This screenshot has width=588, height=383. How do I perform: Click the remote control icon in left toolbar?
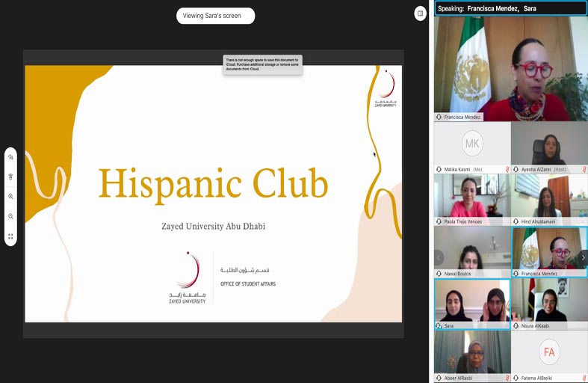click(x=10, y=177)
